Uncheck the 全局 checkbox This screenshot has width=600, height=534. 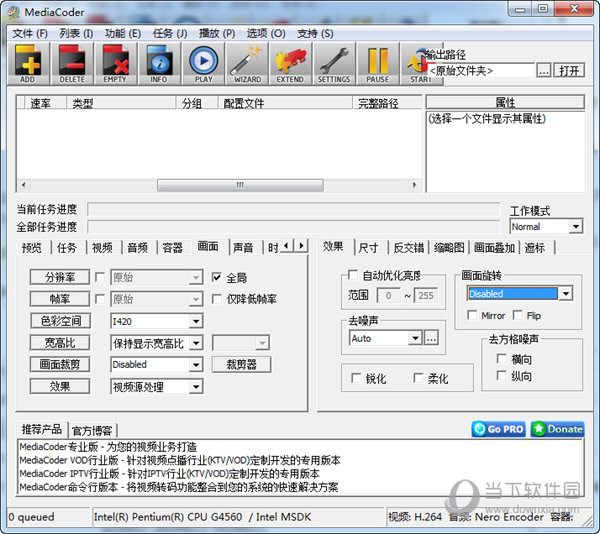[217, 277]
